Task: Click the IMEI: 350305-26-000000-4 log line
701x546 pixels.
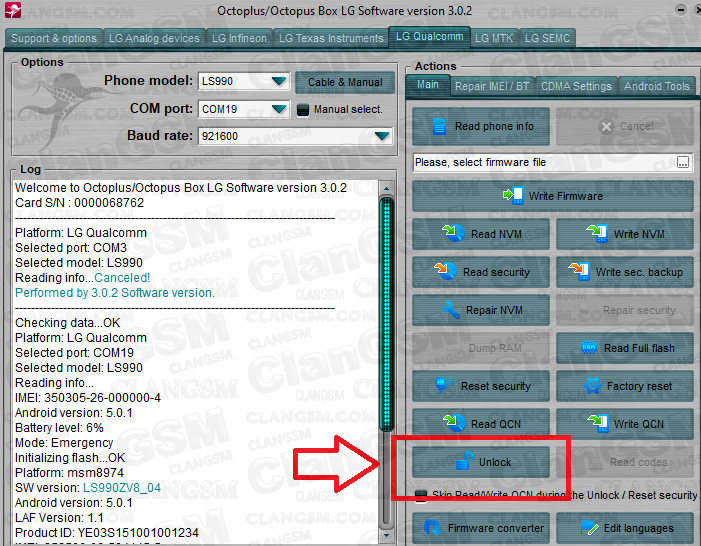Action: 88,398
